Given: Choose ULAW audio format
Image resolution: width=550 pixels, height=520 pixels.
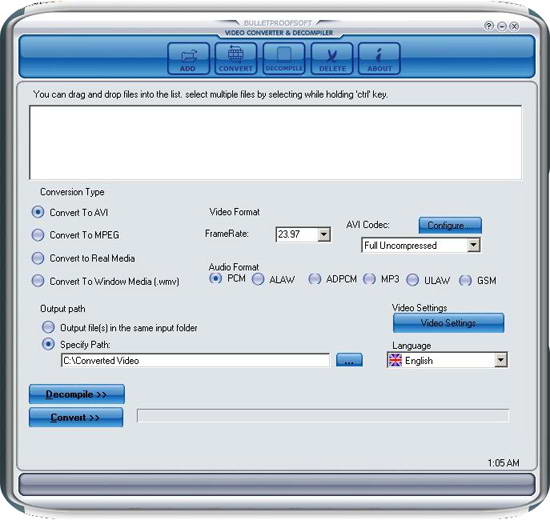Looking at the screenshot, I should tap(428, 280).
